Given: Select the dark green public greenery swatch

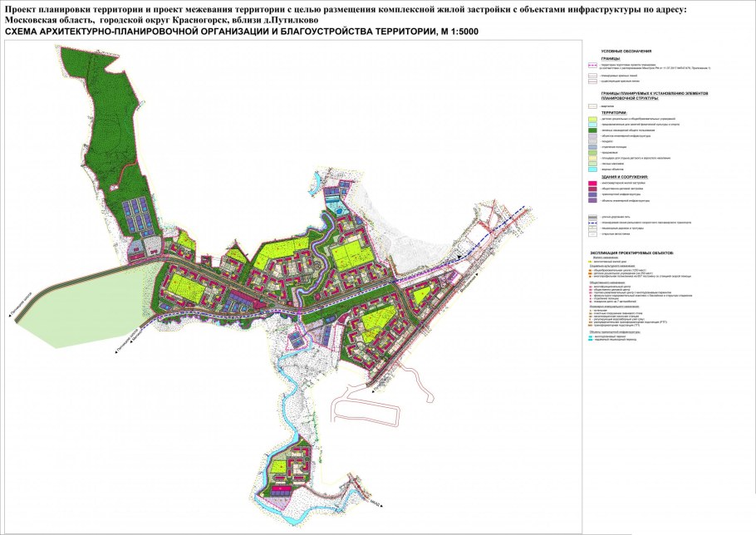Looking at the screenshot, I should pos(593,130).
